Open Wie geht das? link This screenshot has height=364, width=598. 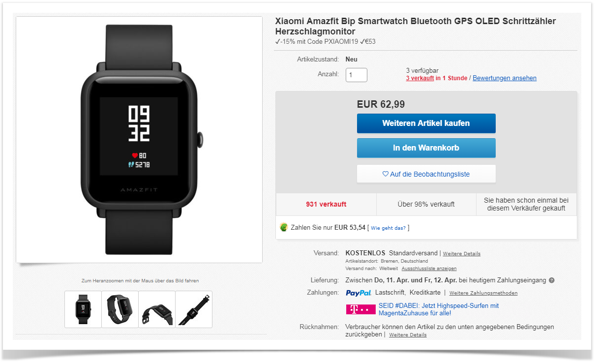click(x=389, y=228)
